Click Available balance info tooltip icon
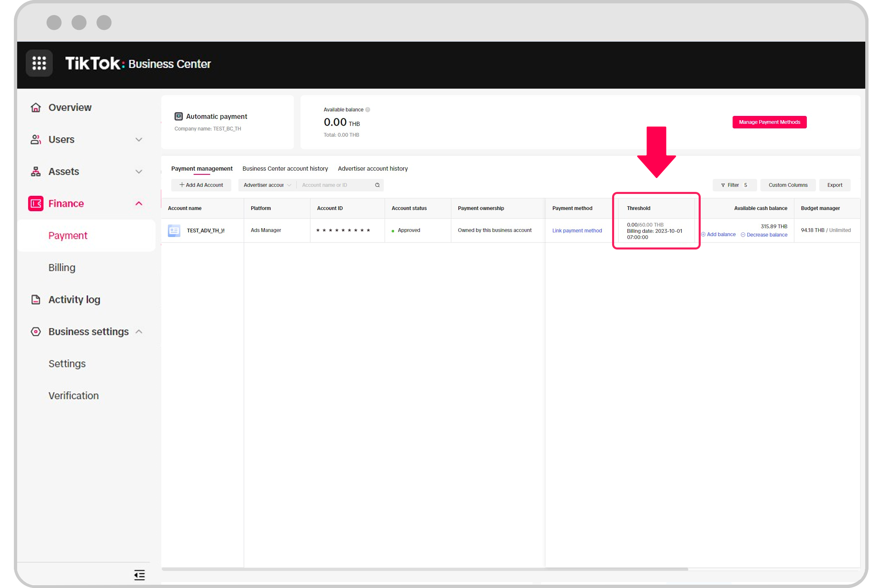This screenshot has height=588, width=882. [x=368, y=109]
